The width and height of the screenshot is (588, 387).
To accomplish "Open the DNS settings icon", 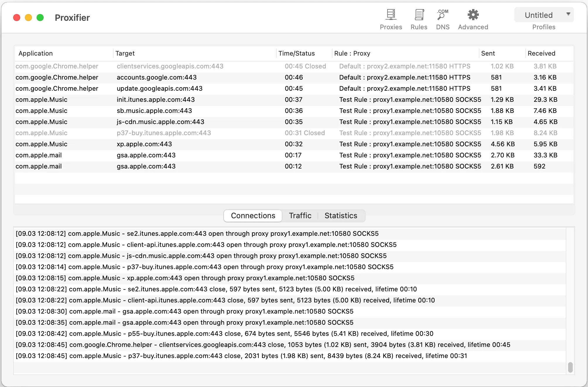I will tap(443, 15).
